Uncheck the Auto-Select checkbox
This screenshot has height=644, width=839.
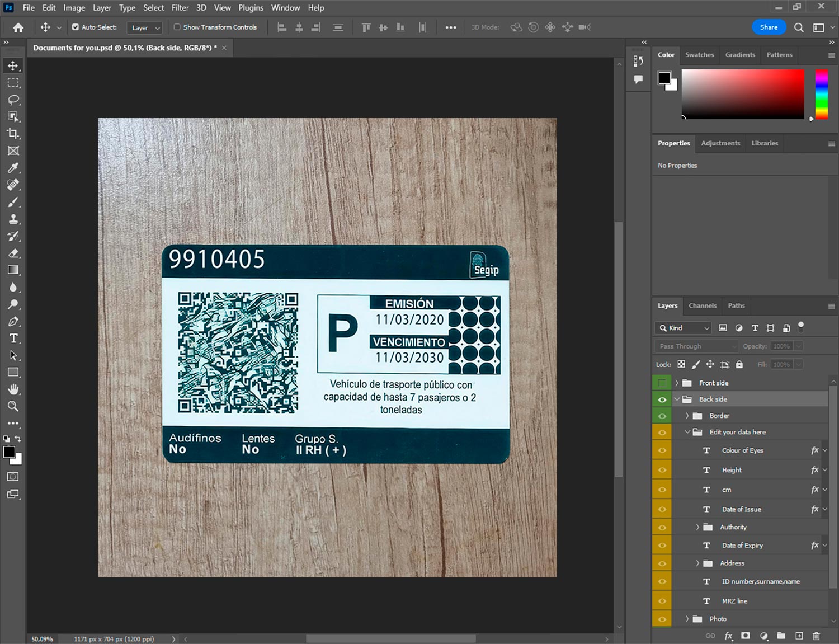(x=76, y=27)
